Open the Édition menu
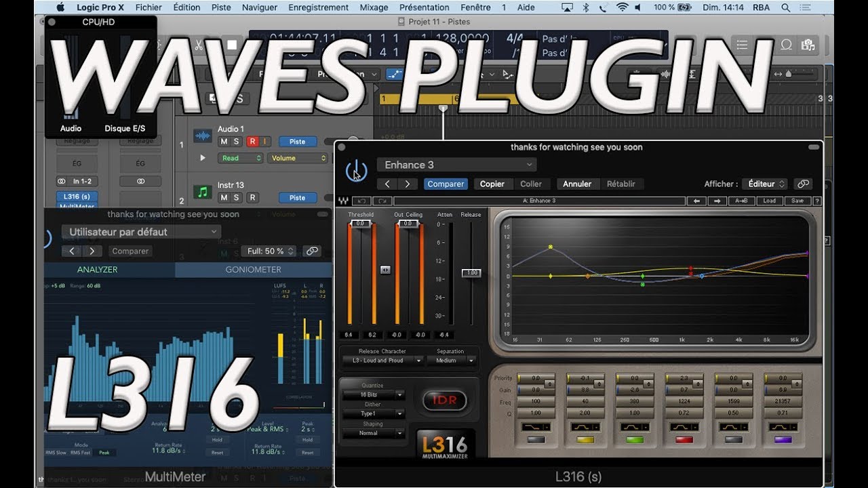The width and height of the screenshot is (868, 488). click(186, 7)
